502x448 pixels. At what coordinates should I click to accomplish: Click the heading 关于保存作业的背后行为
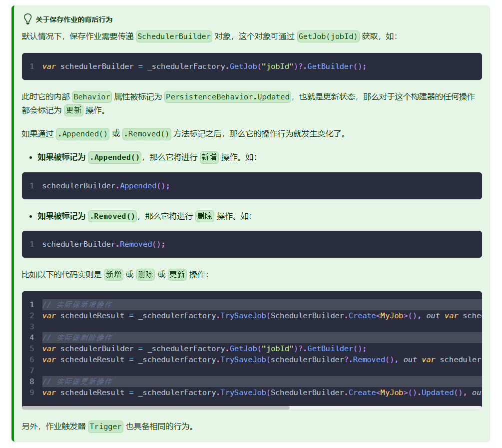tap(74, 19)
